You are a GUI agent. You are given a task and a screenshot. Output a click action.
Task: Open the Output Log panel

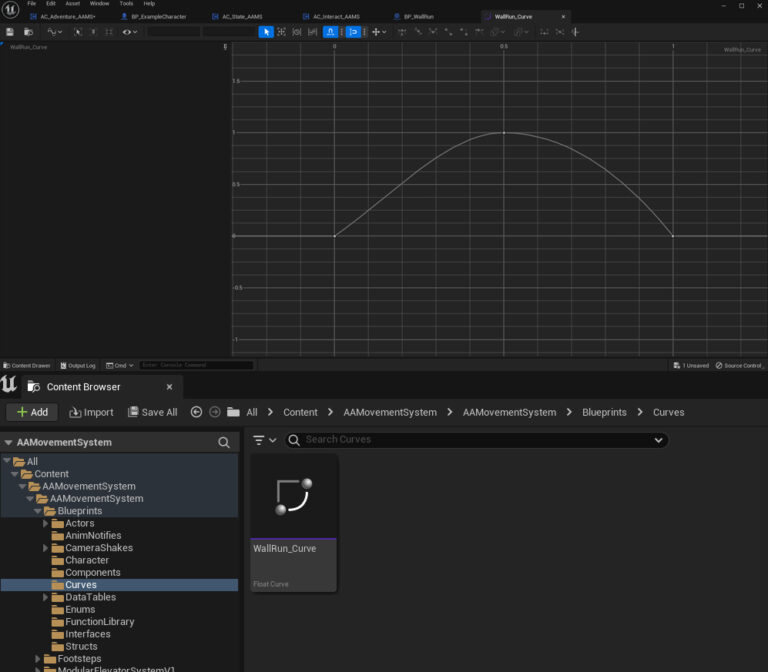point(78,366)
